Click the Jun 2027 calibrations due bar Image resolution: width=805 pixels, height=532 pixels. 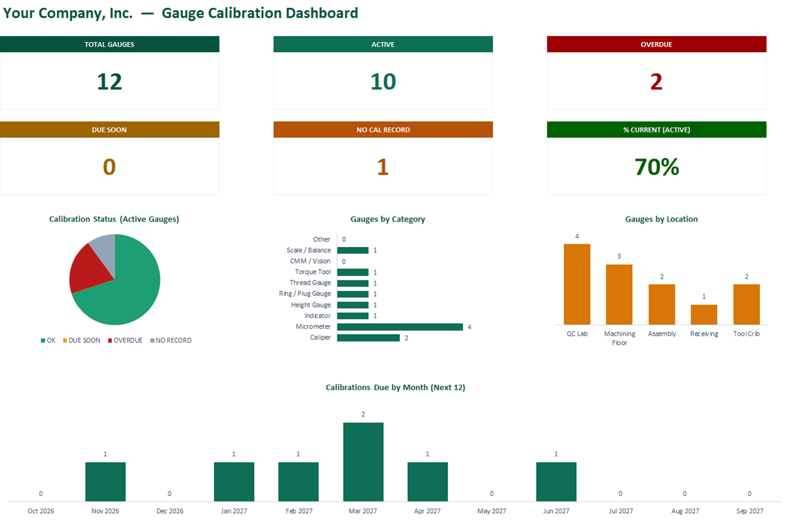pos(557,481)
